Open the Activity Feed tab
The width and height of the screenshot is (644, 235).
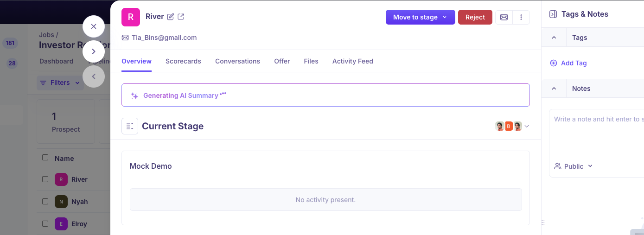[352, 61]
